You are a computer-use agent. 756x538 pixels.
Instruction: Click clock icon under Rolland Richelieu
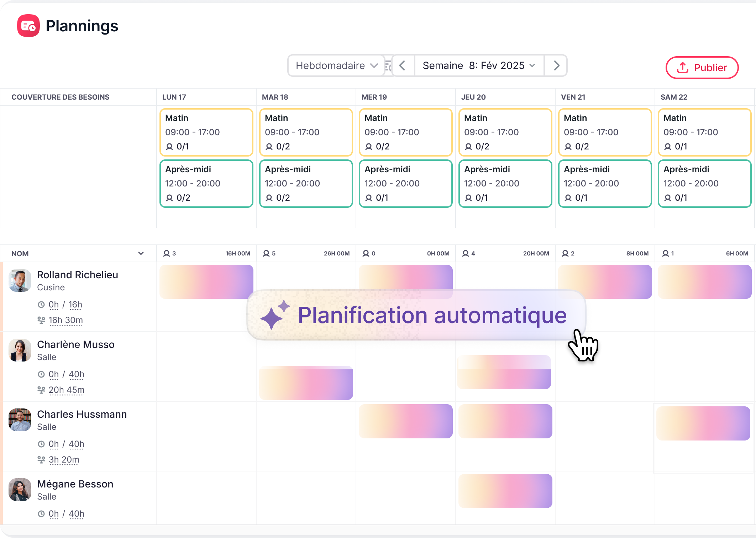[x=41, y=305]
